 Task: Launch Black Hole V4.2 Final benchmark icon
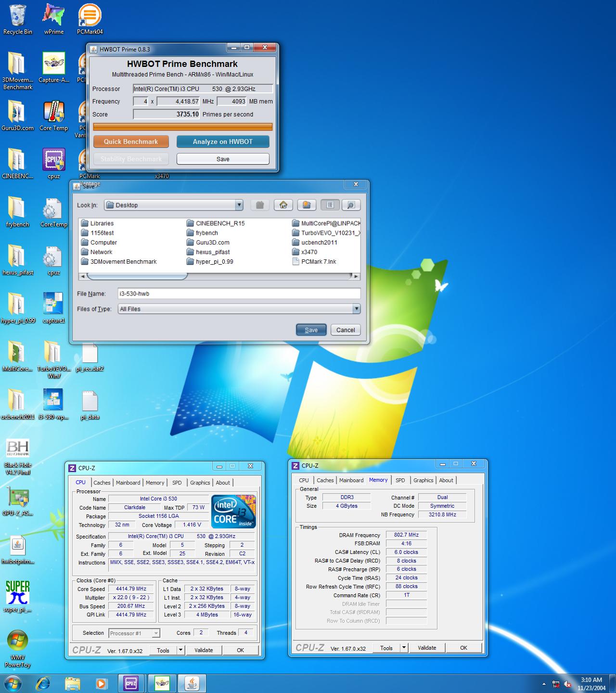18,456
